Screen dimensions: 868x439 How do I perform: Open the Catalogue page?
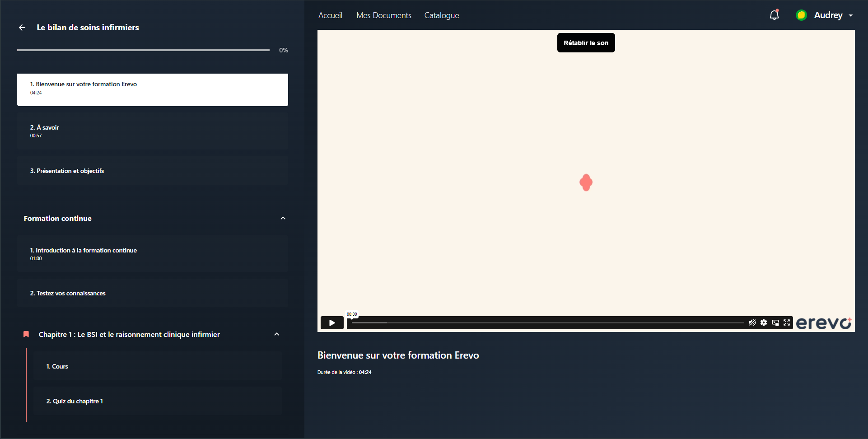442,15
